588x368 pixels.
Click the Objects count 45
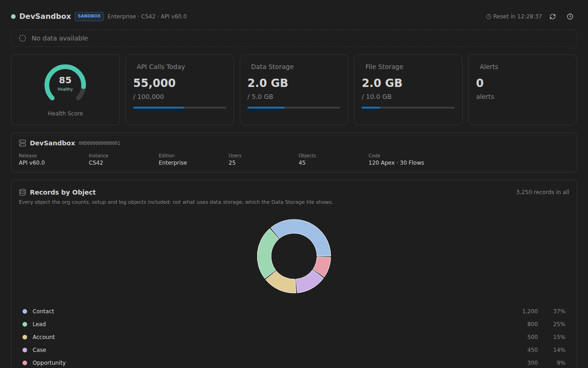(x=302, y=163)
